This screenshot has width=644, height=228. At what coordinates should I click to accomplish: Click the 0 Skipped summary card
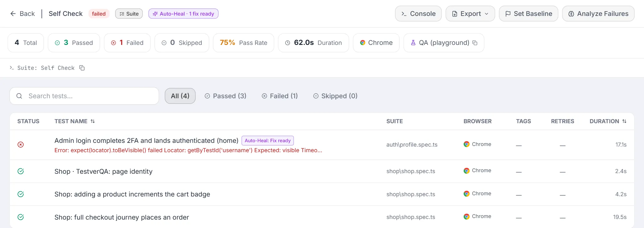tap(182, 43)
